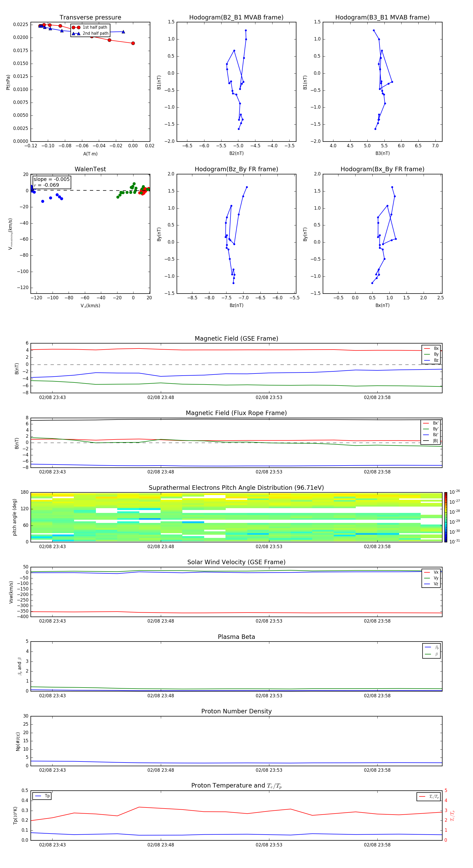473x868 pixels.
Task: Click the "Transverse pressure" plot title
Action: coord(90,18)
